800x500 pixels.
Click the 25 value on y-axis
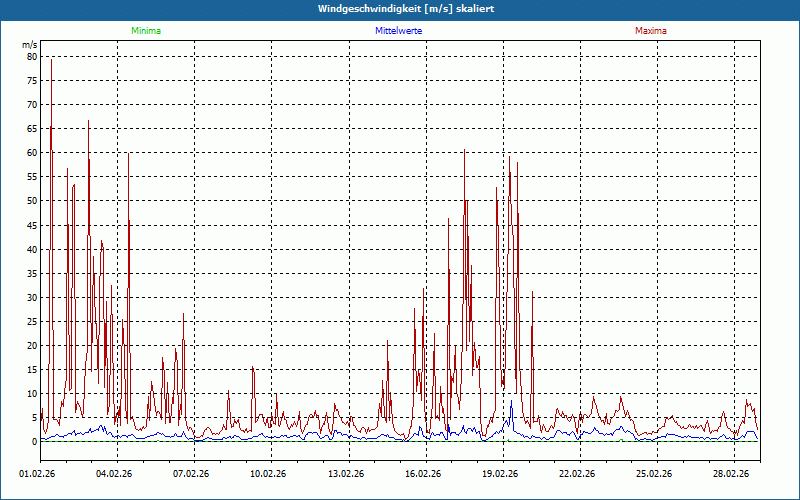pyautogui.click(x=31, y=322)
